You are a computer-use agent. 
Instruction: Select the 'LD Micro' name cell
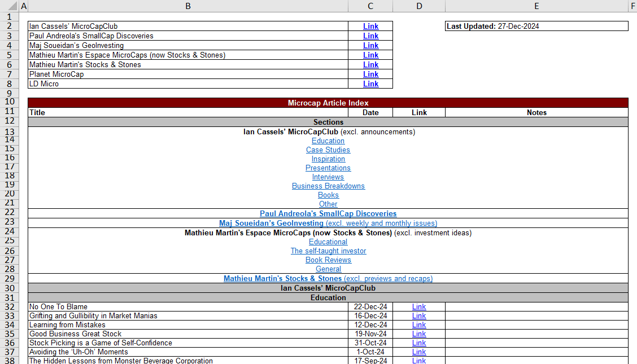(x=188, y=84)
